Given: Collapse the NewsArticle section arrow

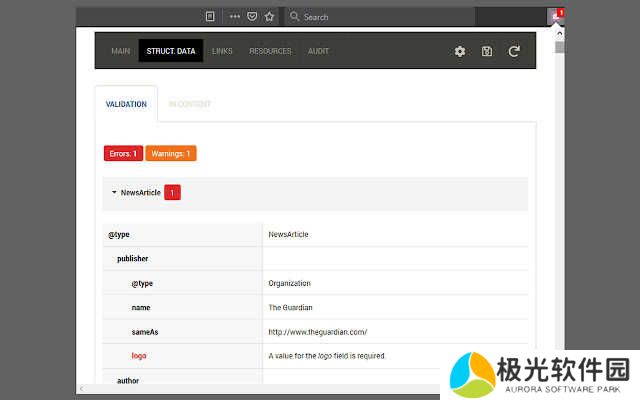Looking at the screenshot, I should tap(114, 192).
